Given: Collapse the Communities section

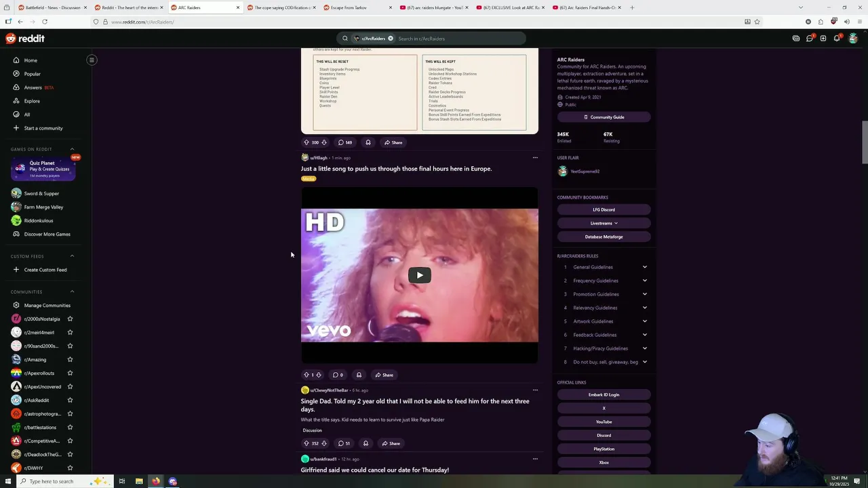Looking at the screenshot, I should click(x=72, y=291).
